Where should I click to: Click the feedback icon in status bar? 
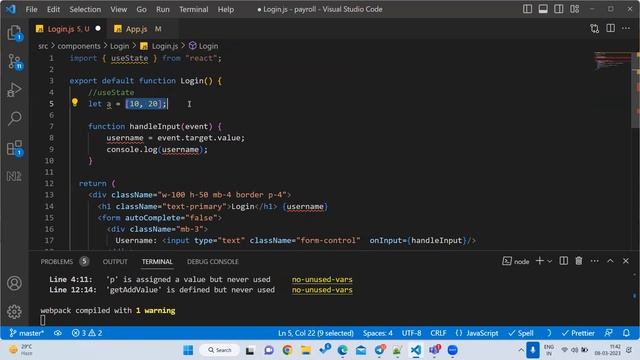pyautogui.click(x=609, y=333)
